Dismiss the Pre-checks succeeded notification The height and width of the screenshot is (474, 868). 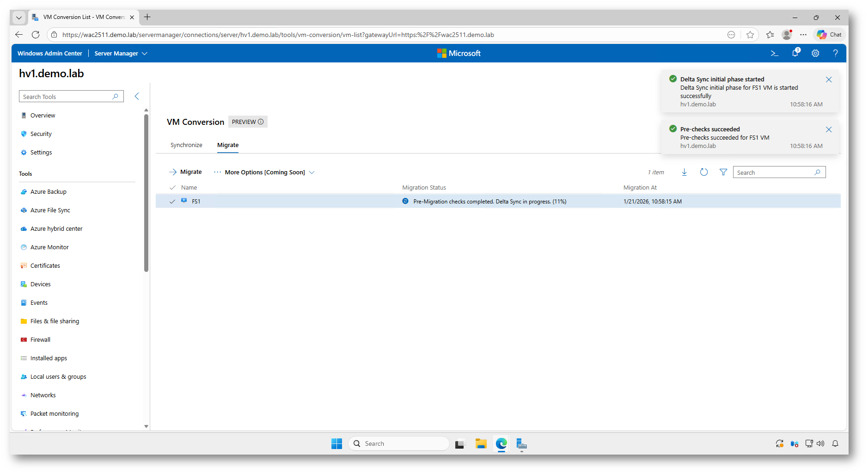point(828,129)
